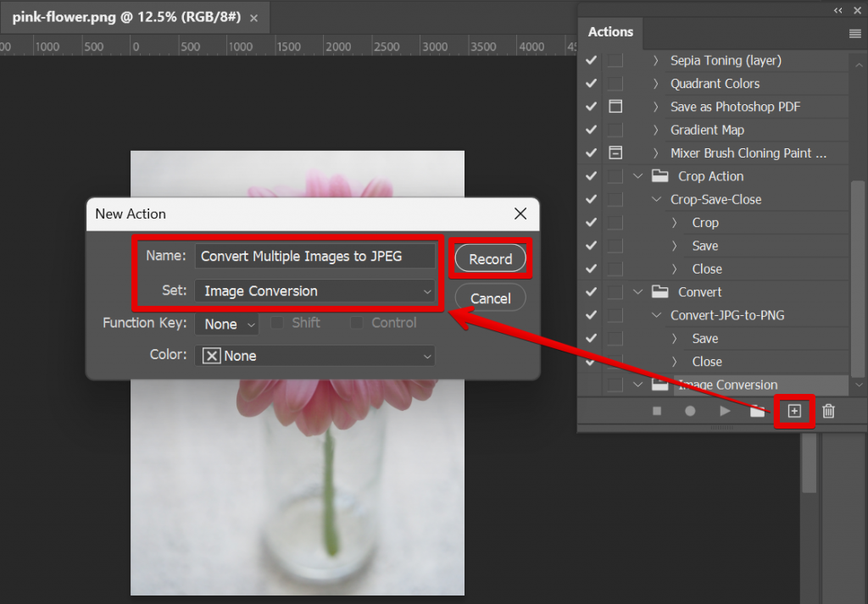The height and width of the screenshot is (604, 868).
Task: Click the Stop playing/recording square icon
Action: (x=656, y=411)
